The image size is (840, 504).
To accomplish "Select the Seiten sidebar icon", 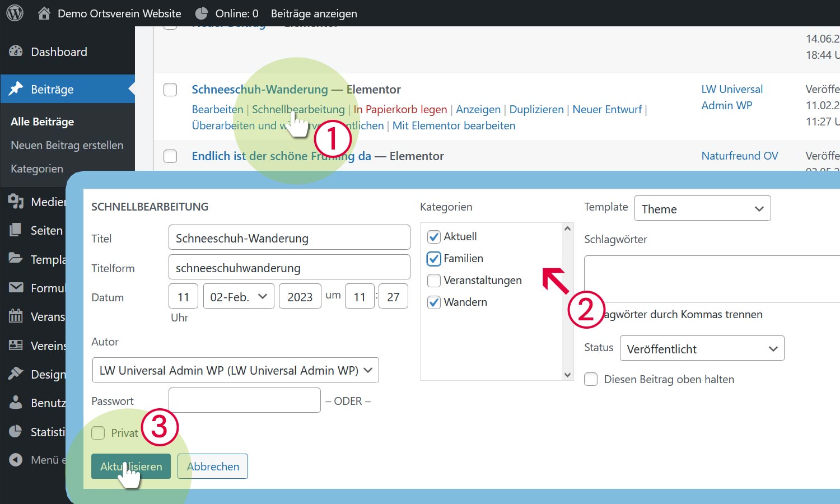I will pyautogui.click(x=15, y=230).
